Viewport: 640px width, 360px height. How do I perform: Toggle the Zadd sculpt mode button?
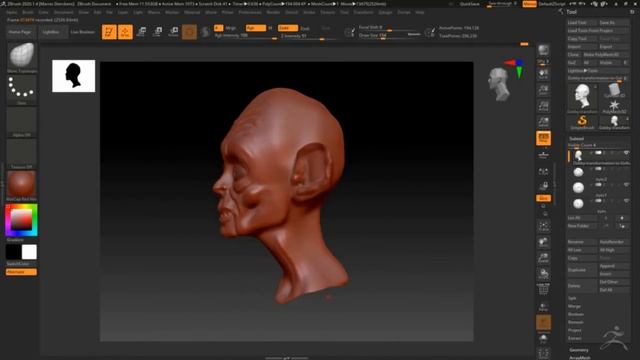pos(287,28)
